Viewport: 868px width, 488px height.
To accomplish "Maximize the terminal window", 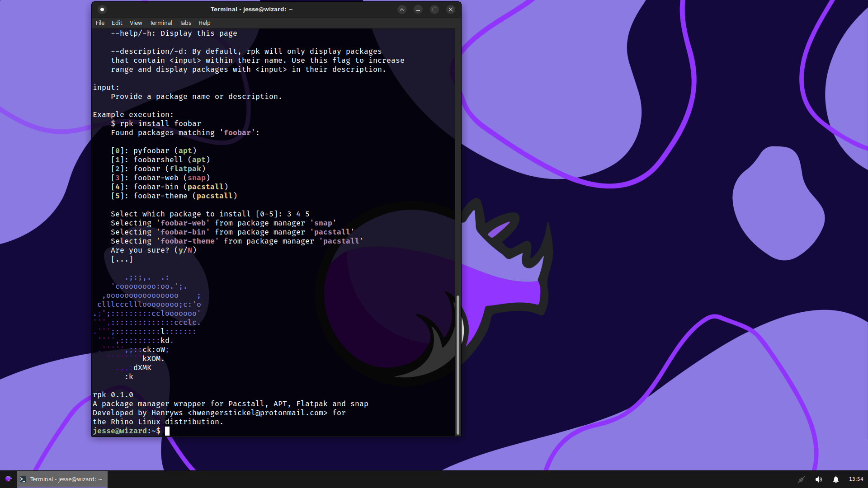I will 434,9.
